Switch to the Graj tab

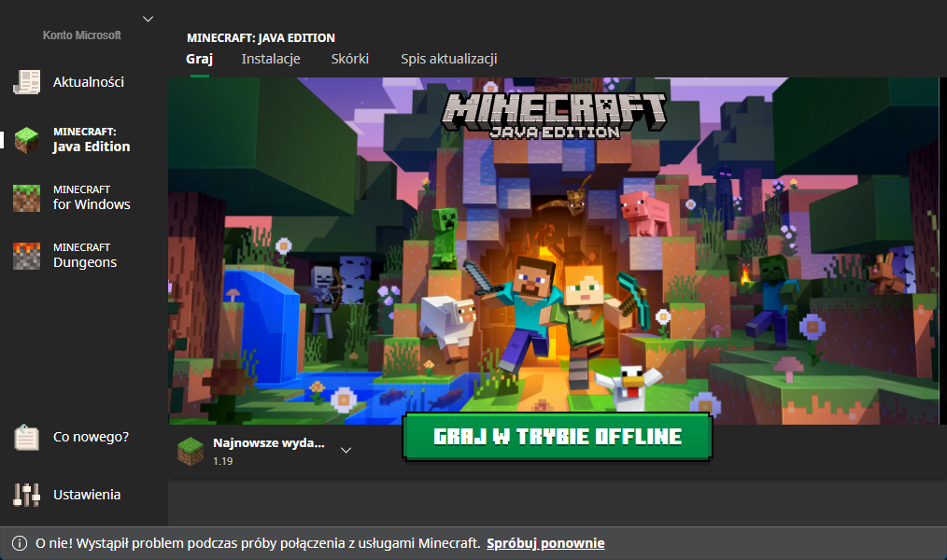pyautogui.click(x=199, y=59)
